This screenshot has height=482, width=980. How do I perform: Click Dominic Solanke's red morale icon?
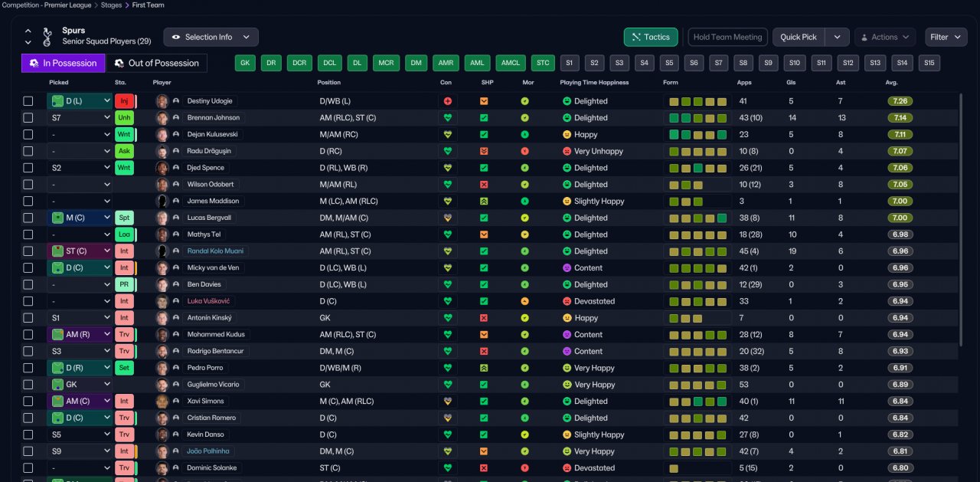tap(524, 468)
